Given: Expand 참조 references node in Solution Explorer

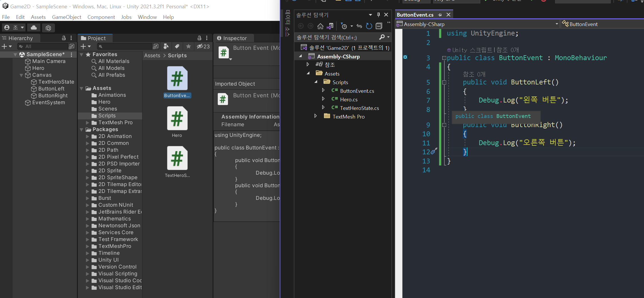Looking at the screenshot, I should pos(308,64).
